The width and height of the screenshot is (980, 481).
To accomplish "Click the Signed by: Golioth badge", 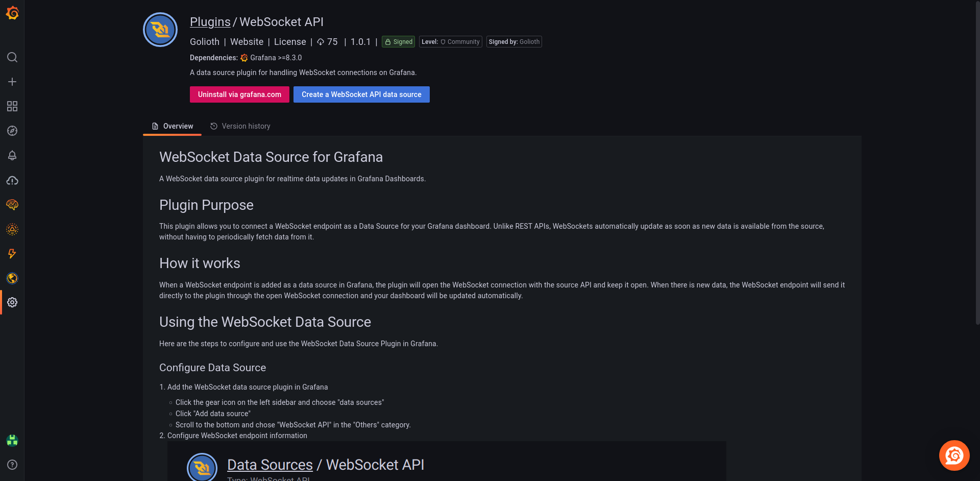I will coord(514,42).
